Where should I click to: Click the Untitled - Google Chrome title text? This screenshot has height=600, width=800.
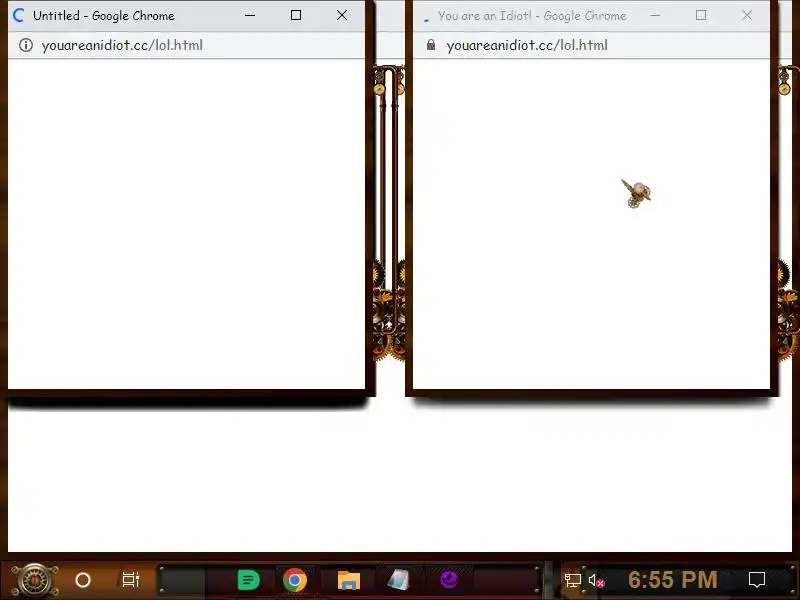point(104,16)
